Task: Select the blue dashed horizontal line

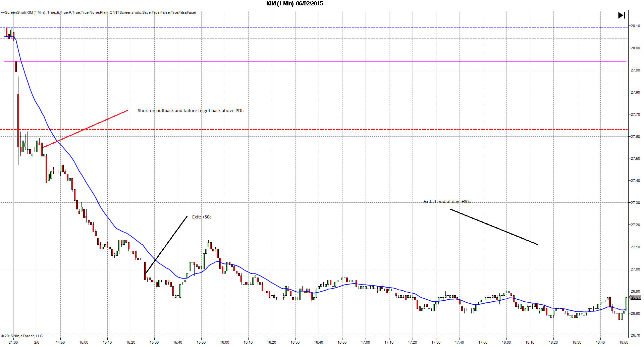Action: 314,28
